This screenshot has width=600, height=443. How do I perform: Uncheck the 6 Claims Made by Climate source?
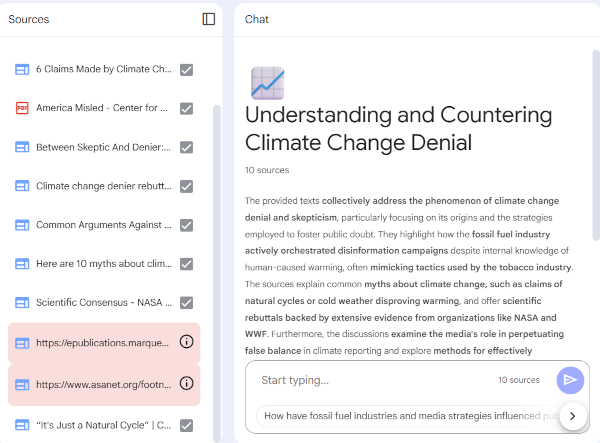tap(186, 70)
